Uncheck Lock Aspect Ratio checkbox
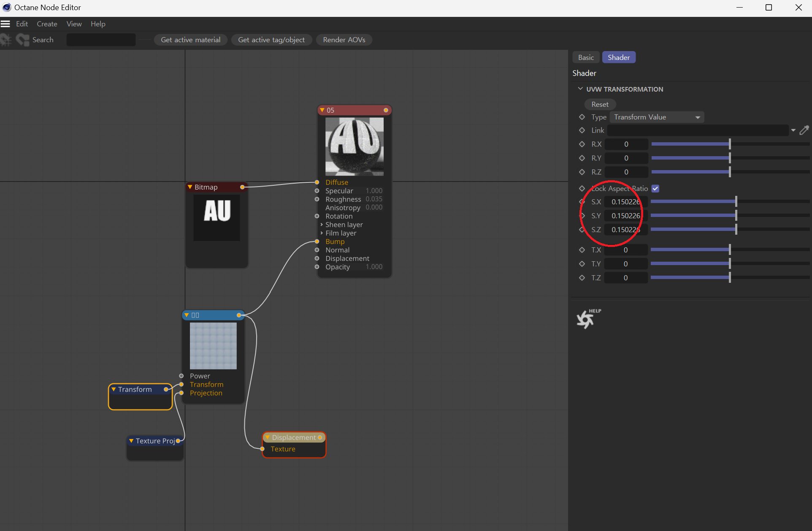The image size is (812, 531). pos(655,189)
